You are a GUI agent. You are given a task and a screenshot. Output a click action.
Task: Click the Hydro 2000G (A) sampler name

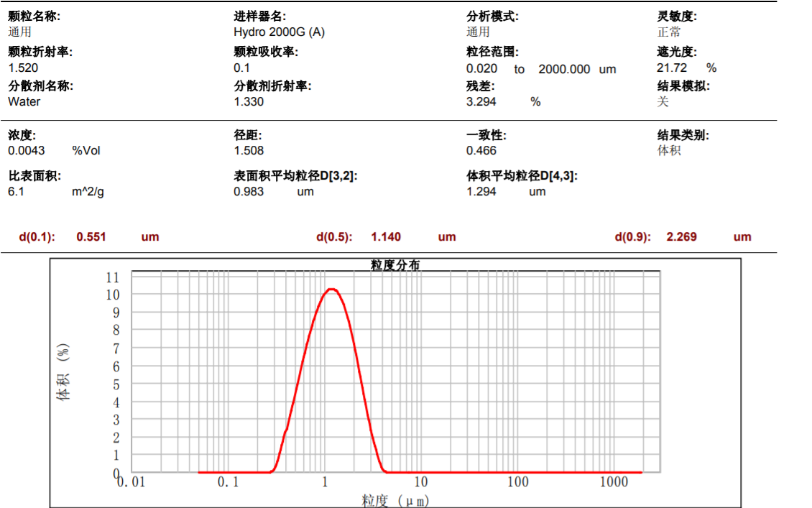point(279,32)
